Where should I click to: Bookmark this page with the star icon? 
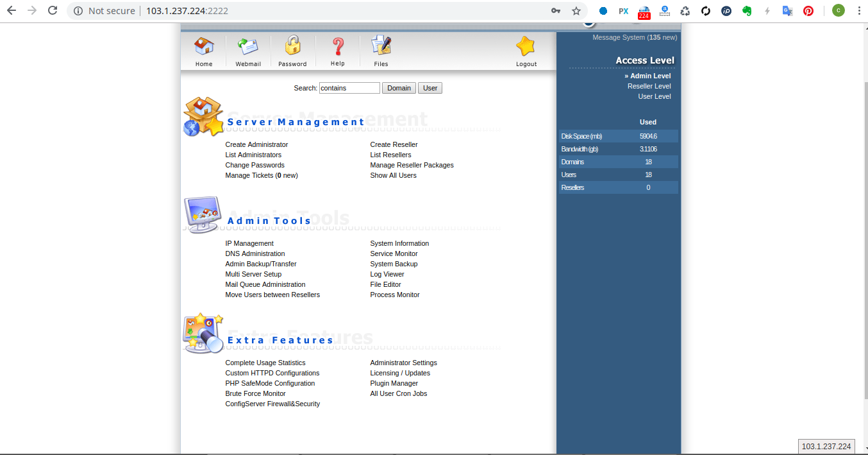[576, 11]
